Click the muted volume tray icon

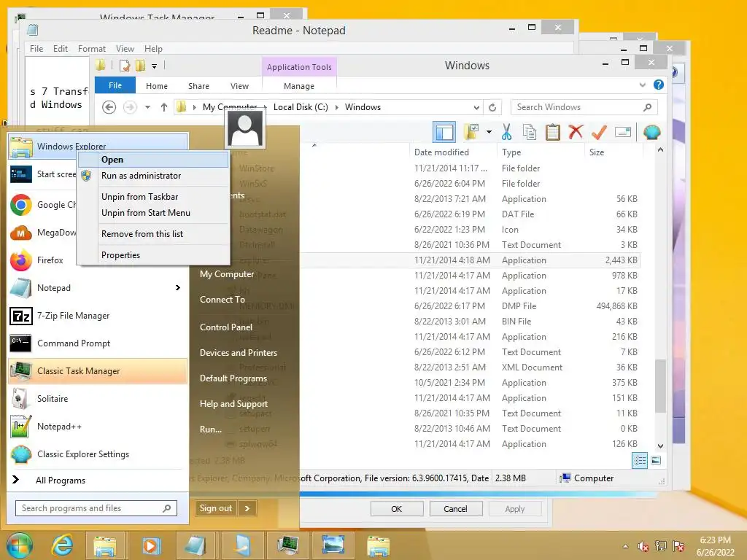(643, 546)
